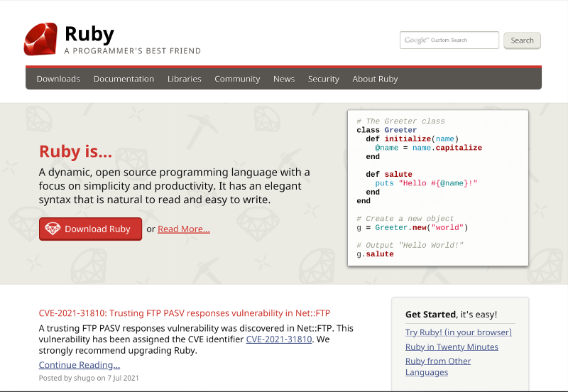The image size is (568, 392).
Task: Click the '# Create a new object' comment
Action: pos(405,219)
